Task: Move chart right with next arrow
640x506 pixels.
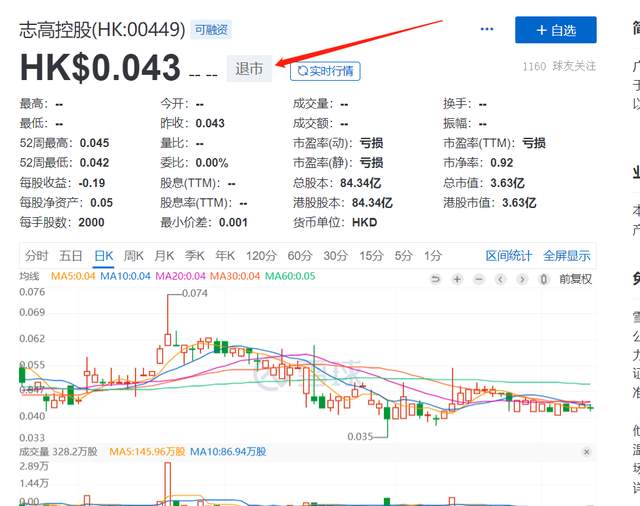Action: pyautogui.click(x=522, y=279)
